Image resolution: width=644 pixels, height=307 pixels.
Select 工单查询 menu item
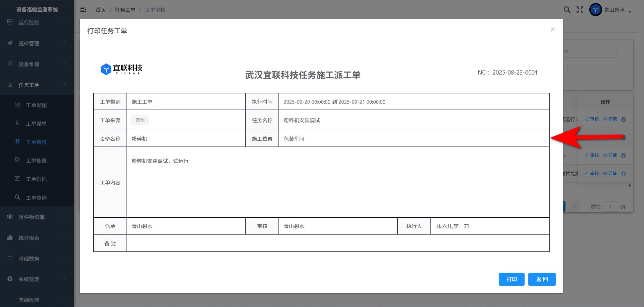tap(36, 198)
